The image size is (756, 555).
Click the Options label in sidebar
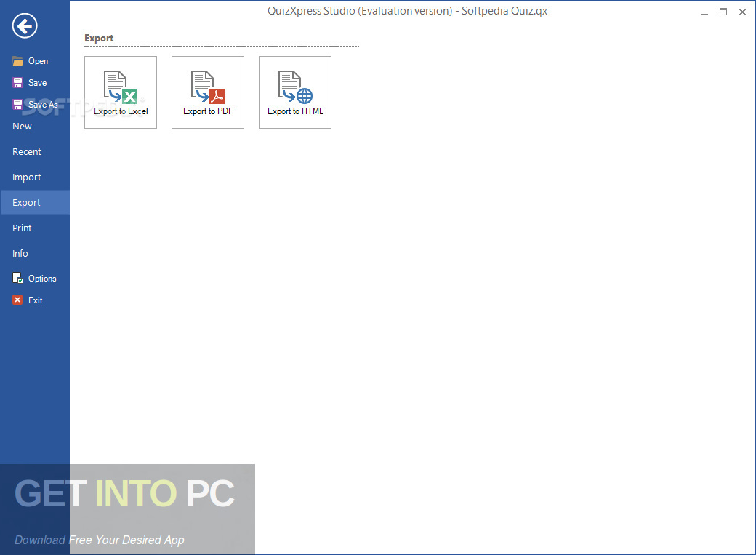click(x=42, y=279)
